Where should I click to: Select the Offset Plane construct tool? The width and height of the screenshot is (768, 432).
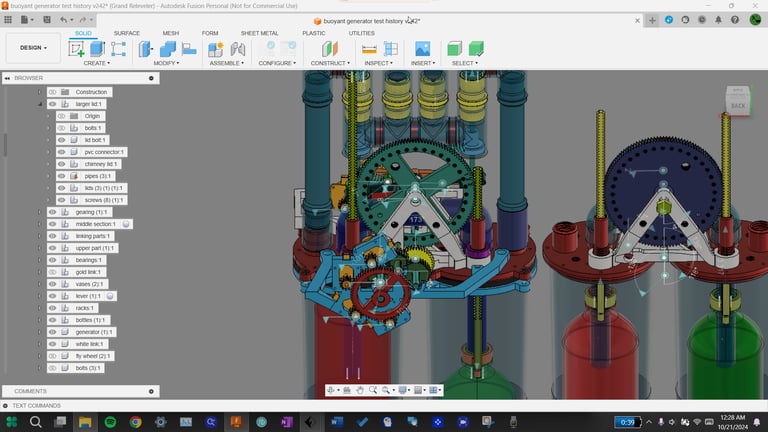click(330, 49)
